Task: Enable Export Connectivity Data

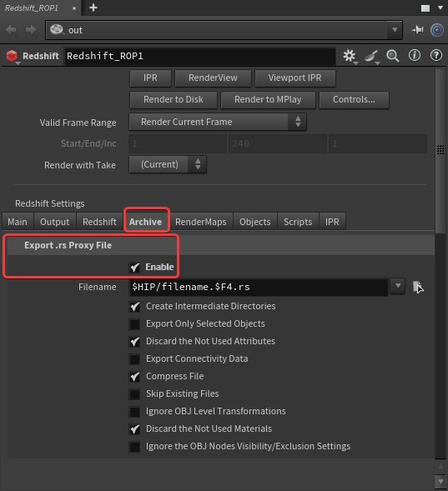Action: point(135,359)
